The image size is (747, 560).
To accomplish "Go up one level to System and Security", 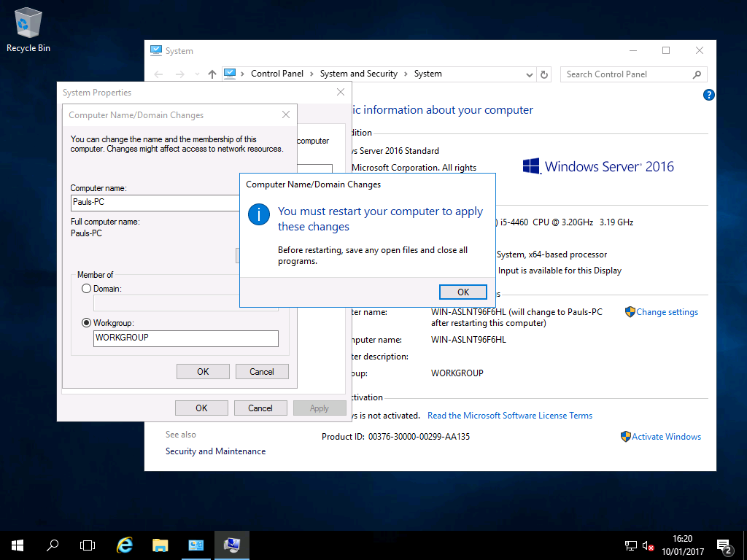I will pos(212,74).
